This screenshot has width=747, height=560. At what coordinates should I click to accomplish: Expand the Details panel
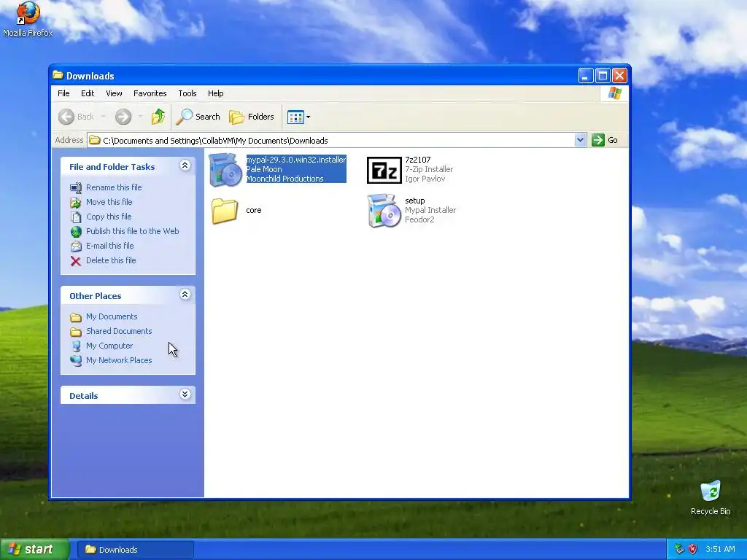pyautogui.click(x=185, y=394)
